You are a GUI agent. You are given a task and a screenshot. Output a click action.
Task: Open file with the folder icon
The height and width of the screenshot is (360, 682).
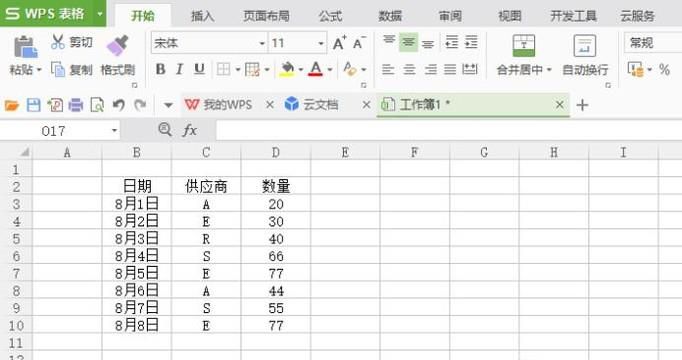[12, 105]
